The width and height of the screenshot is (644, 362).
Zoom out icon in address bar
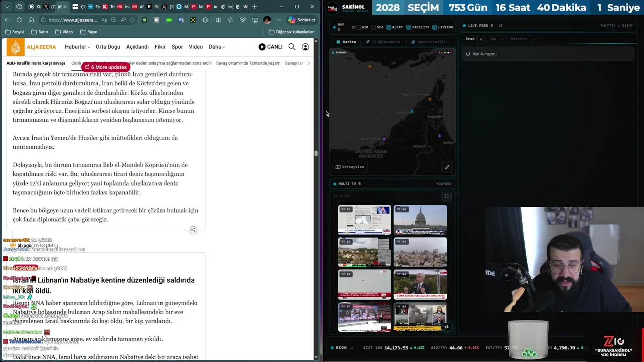(x=114, y=20)
